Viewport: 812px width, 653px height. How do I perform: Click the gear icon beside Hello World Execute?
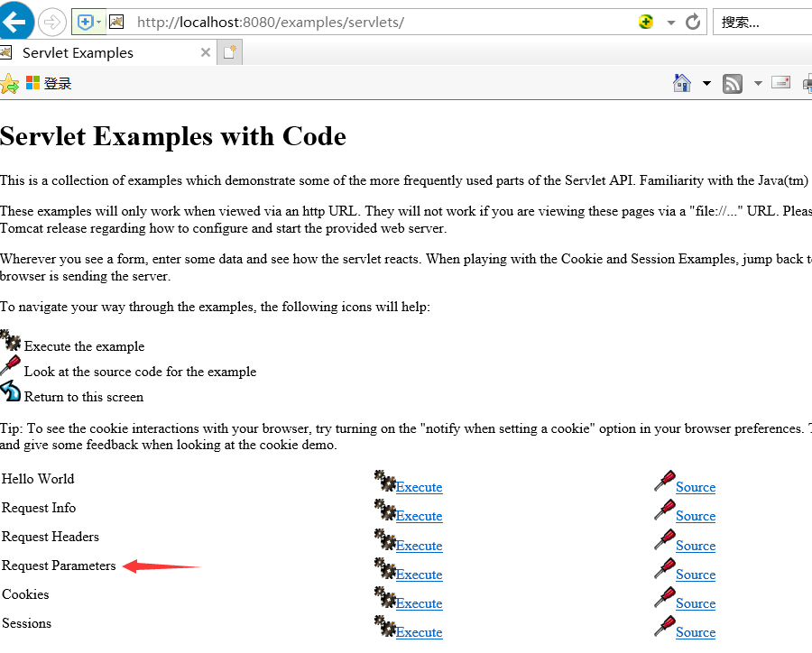pyautogui.click(x=384, y=481)
